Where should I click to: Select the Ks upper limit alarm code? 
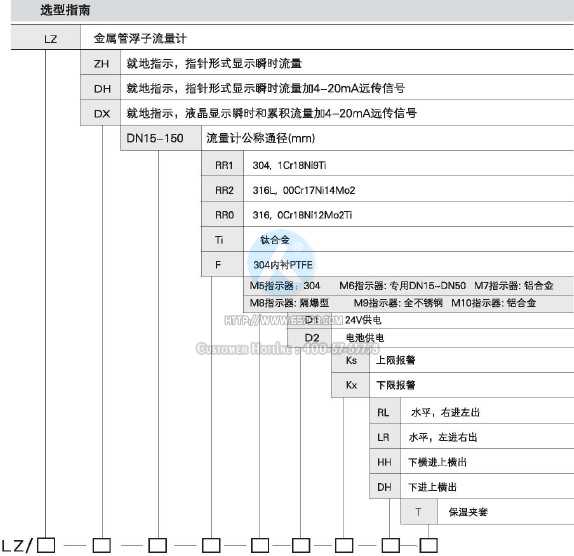click(351, 360)
